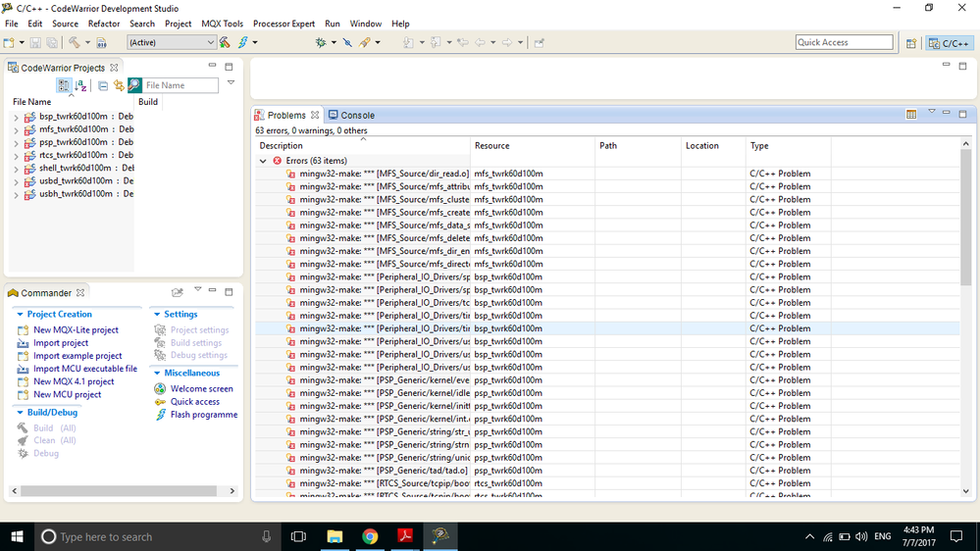Collapse the Miscellaneous section
The image size is (980, 551).
157,373
